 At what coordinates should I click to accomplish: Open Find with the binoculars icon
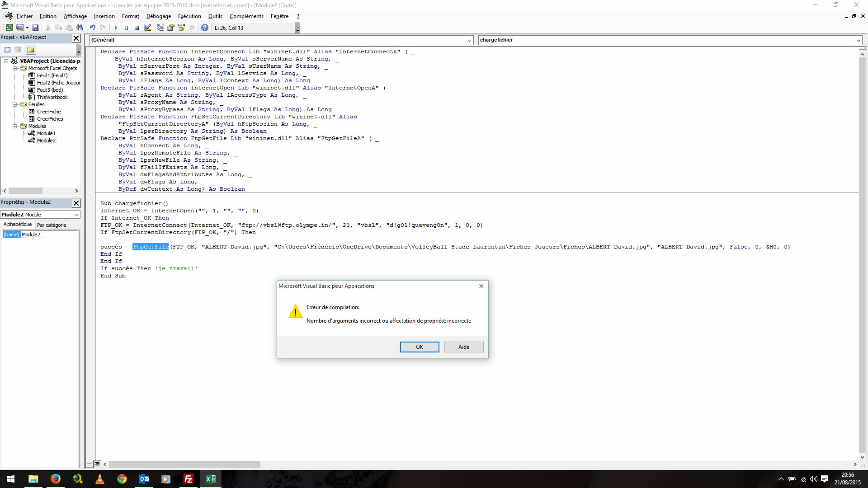[x=79, y=28]
